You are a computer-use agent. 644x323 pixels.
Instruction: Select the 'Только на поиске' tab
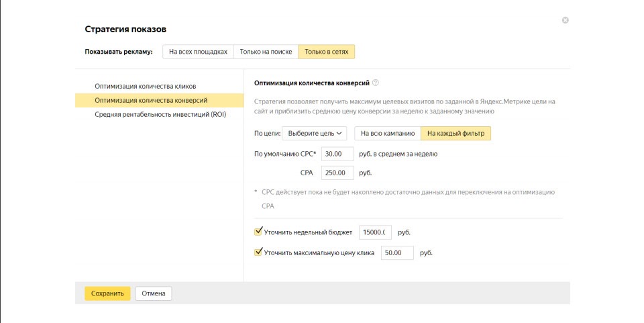266,52
